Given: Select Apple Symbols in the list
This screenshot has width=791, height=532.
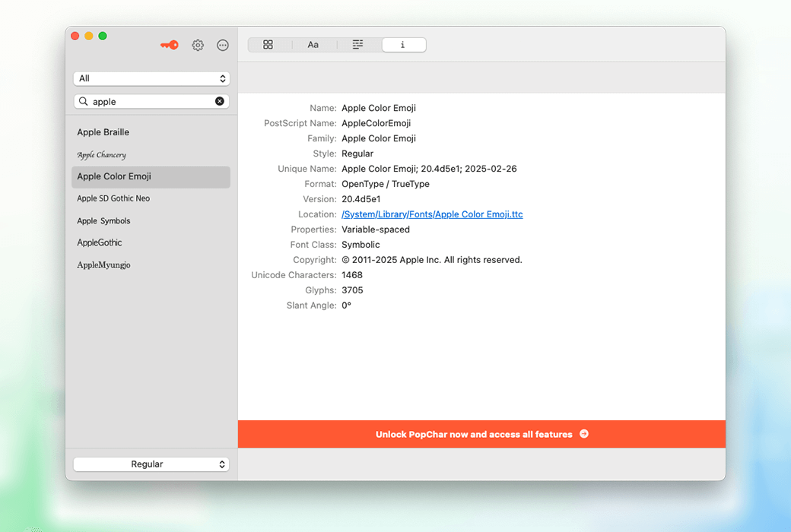Looking at the screenshot, I should [103, 221].
